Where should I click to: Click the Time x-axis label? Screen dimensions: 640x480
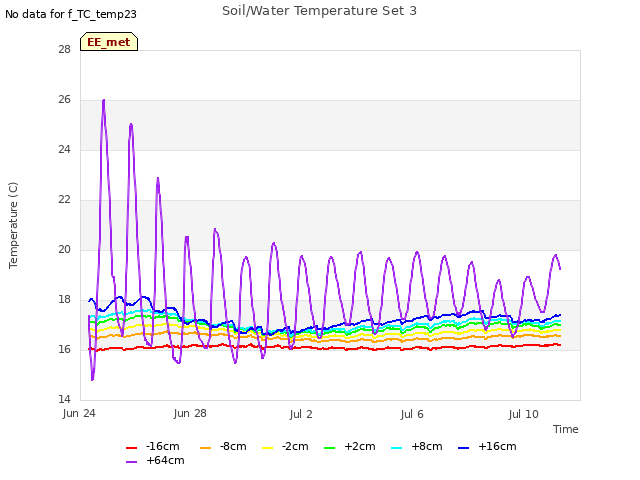pyautogui.click(x=565, y=429)
